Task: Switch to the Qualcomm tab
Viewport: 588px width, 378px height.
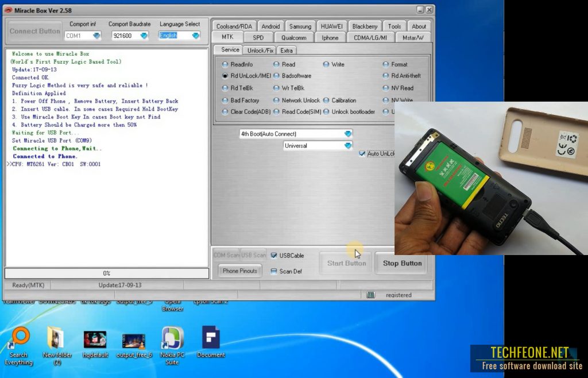Action: point(294,37)
